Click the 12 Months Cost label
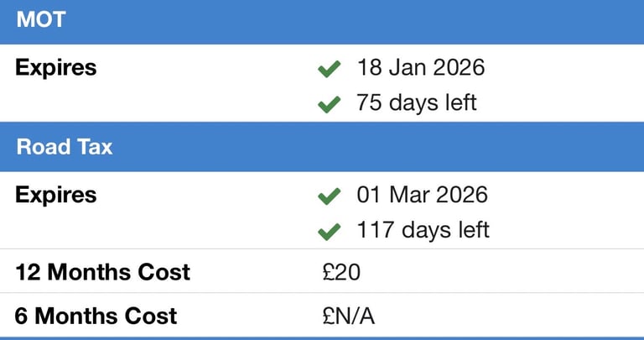 102,272
